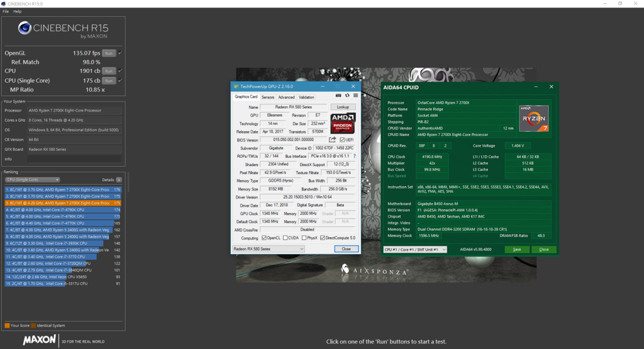Click the GFX Board field value
Viewport: 644px width, 349px height.
point(74,150)
